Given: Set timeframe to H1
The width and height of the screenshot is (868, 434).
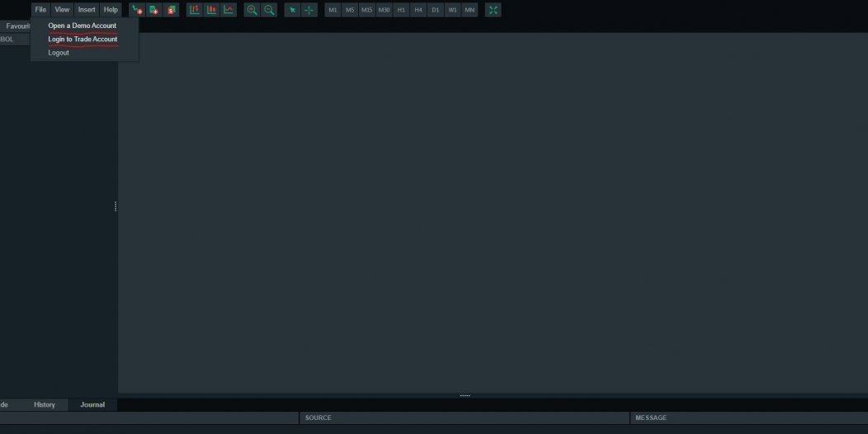Looking at the screenshot, I should pos(401,10).
